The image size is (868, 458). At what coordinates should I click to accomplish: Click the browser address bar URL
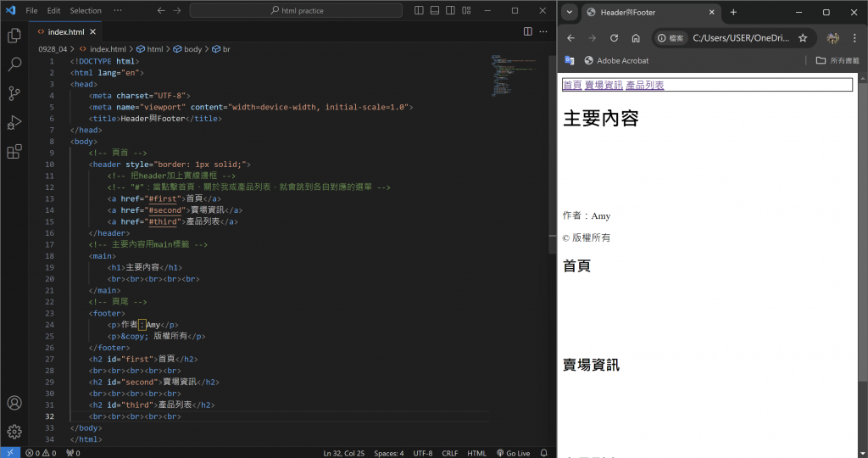[741, 38]
